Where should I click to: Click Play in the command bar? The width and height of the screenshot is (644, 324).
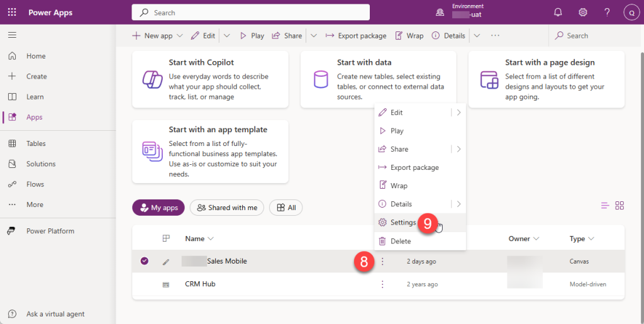click(x=252, y=36)
